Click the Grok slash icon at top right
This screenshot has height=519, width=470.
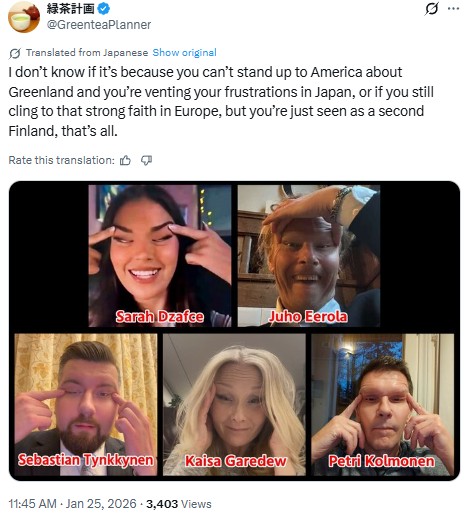[431, 9]
